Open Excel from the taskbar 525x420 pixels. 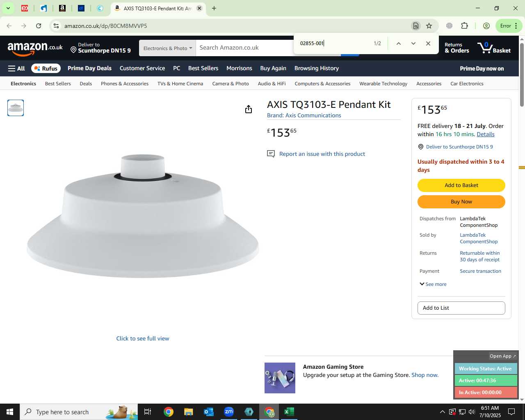click(x=289, y=412)
